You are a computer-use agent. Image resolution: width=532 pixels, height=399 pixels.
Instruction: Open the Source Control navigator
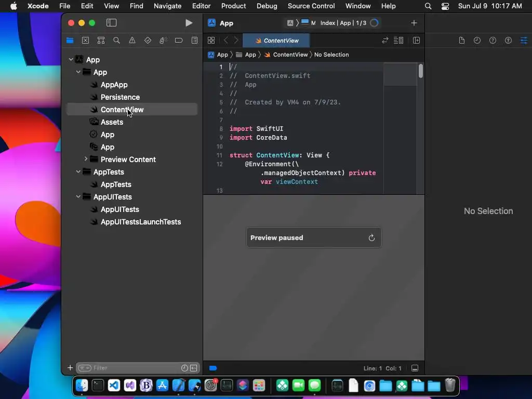click(x=86, y=41)
